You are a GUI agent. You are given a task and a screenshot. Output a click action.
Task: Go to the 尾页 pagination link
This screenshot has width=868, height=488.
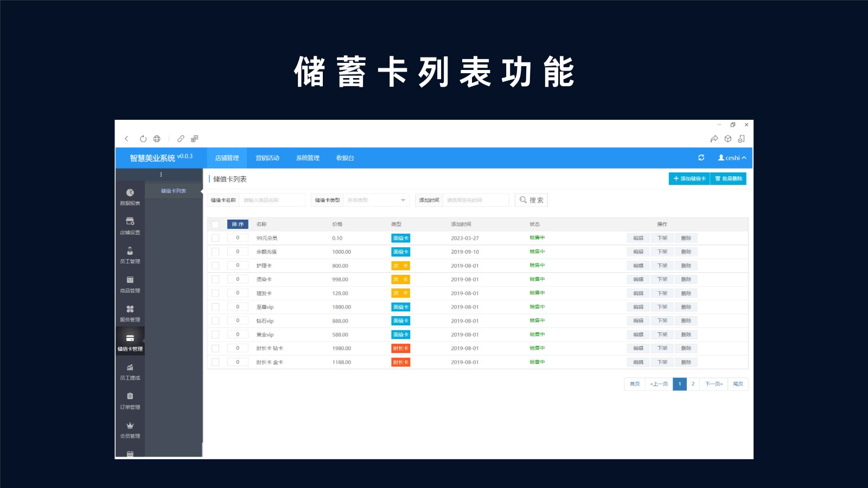click(738, 384)
